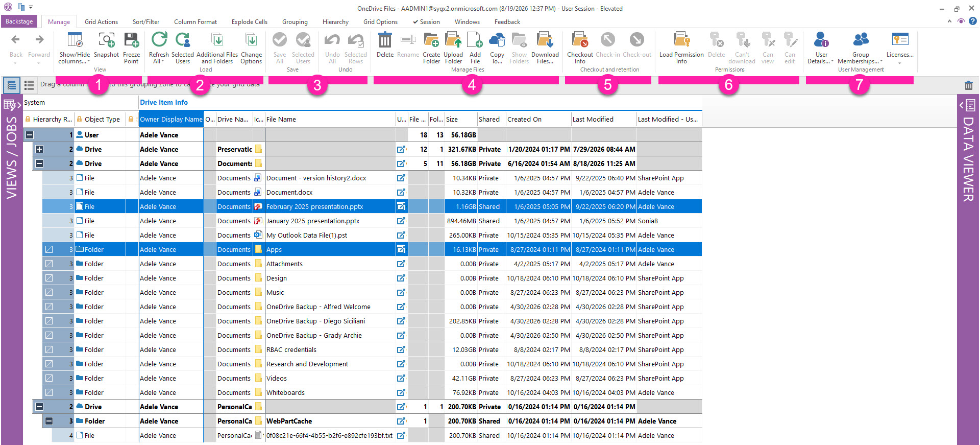Open User Details dropdown
980x445 pixels.
click(x=821, y=58)
